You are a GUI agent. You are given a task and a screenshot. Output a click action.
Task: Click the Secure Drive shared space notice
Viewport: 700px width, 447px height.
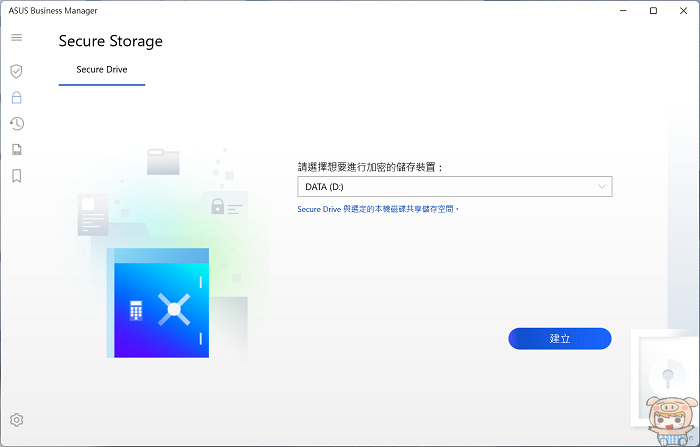(x=378, y=209)
